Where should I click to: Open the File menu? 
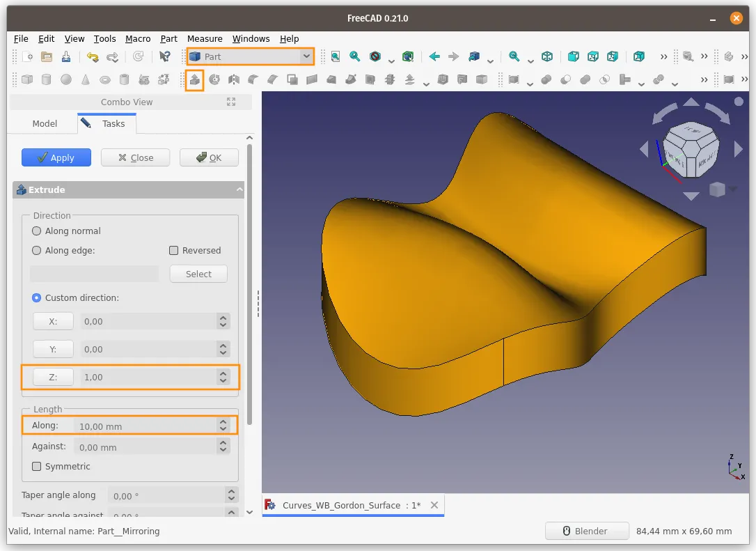tap(21, 38)
